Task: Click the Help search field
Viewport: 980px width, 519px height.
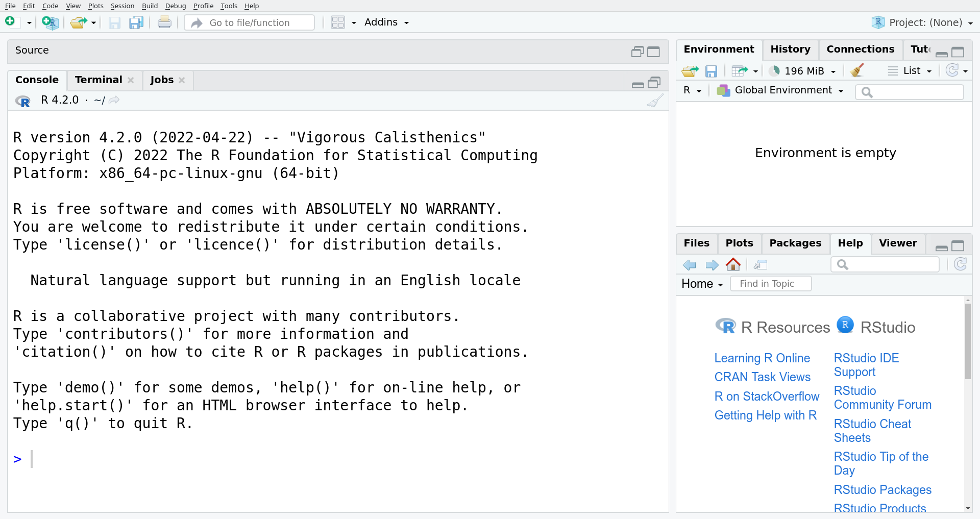Action: [x=885, y=264]
